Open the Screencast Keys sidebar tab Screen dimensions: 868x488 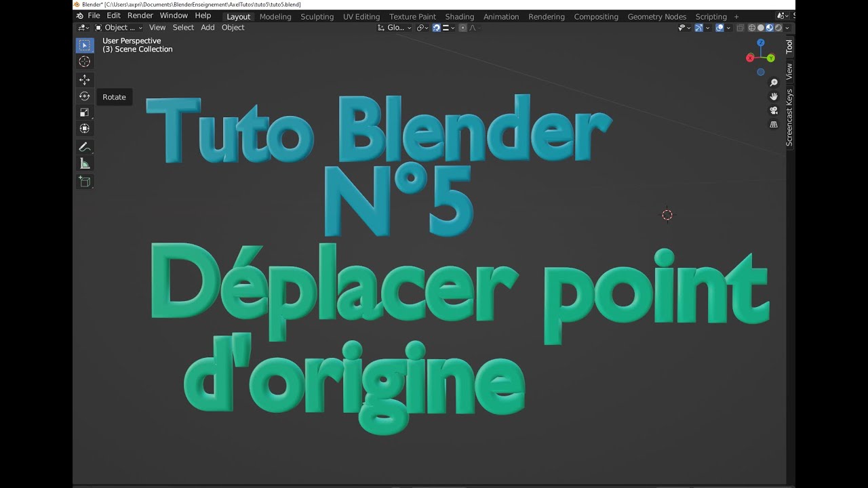point(789,117)
